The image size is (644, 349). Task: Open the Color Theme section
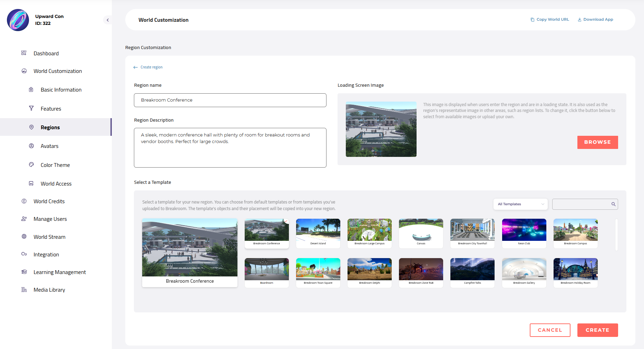coord(55,165)
